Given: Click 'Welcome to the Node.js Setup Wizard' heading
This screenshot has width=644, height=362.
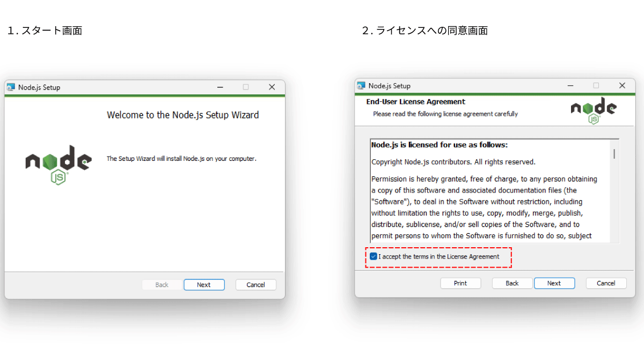Looking at the screenshot, I should (x=183, y=115).
